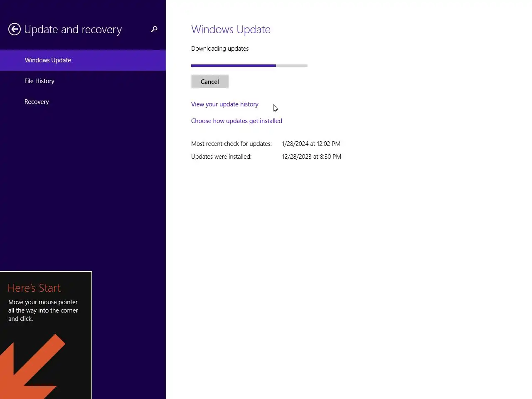Click the '1/28/2024 at 12:02 PM' value
The width and height of the screenshot is (532, 399).
coord(311,144)
